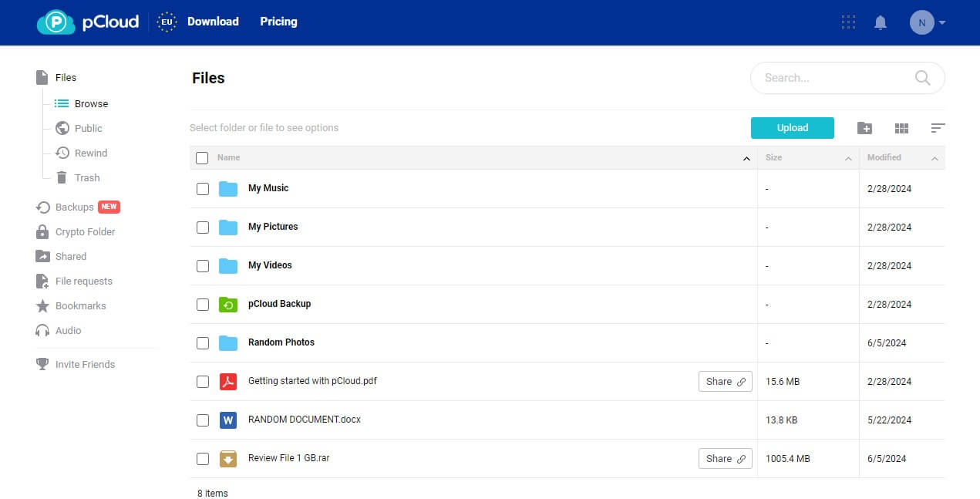Click the RAR archive icon
This screenshot has height=499, width=980.
(x=227, y=459)
